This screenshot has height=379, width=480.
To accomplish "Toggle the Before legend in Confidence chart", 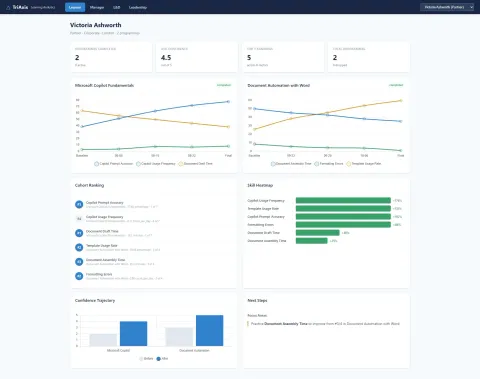I will tap(146, 359).
